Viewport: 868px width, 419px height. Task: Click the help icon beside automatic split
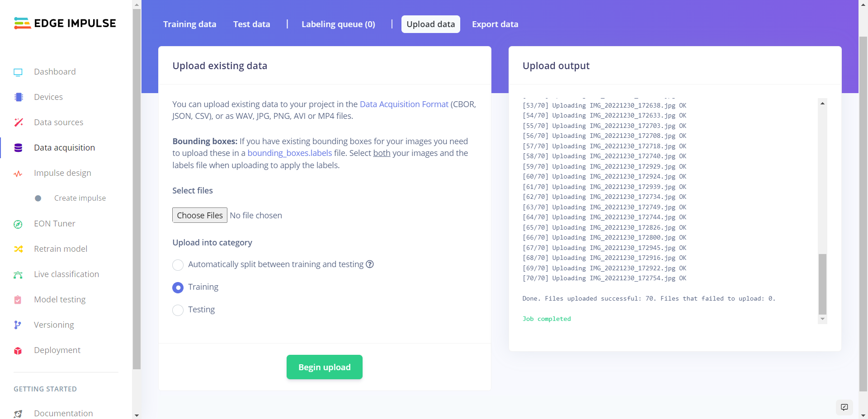tap(370, 264)
